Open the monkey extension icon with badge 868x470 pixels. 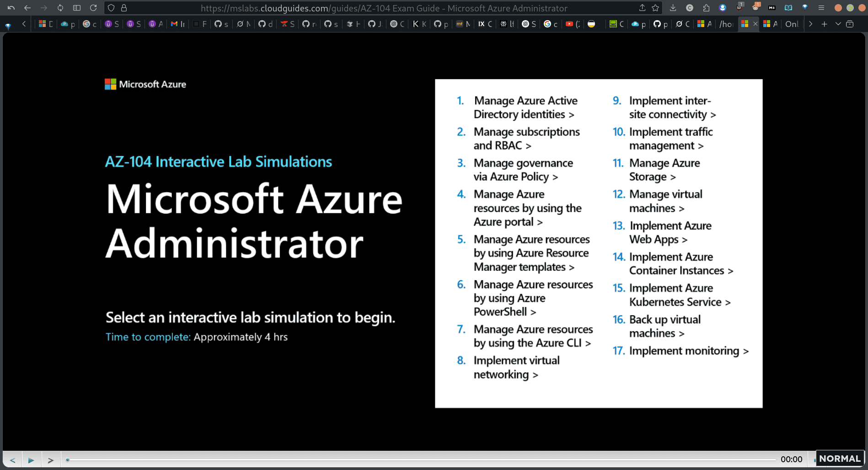(756, 7)
